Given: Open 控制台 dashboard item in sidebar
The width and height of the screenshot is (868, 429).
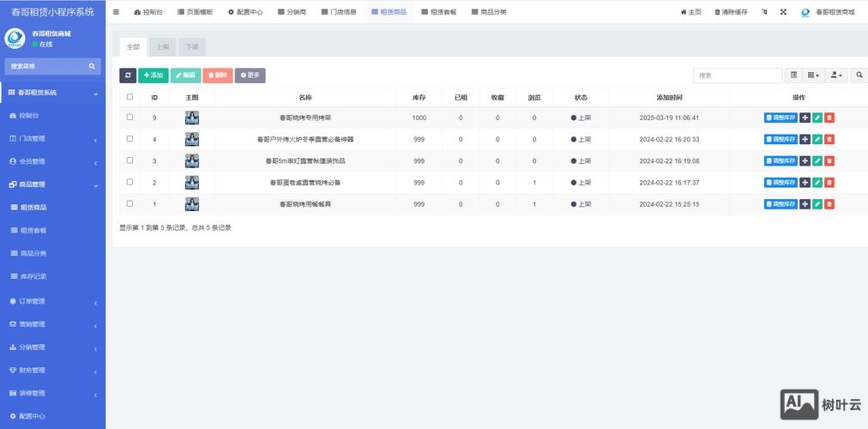Looking at the screenshot, I should pyautogui.click(x=52, y=116).
